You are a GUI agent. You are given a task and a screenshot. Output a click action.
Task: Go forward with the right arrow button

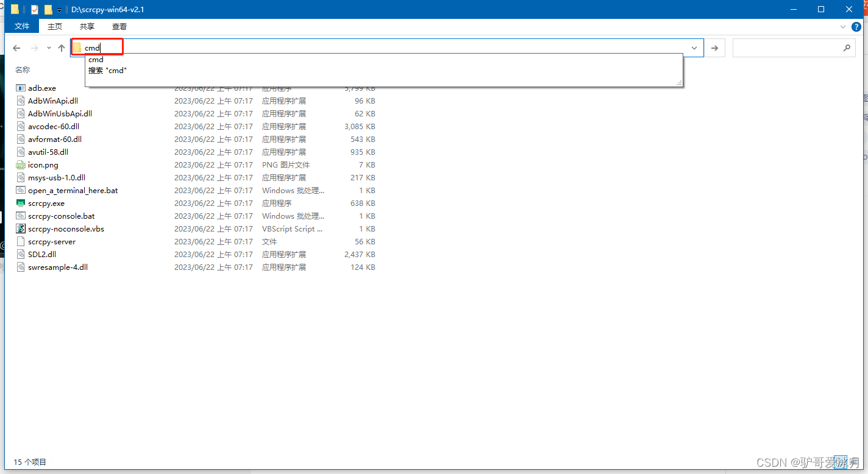click(x=35, y=48)
